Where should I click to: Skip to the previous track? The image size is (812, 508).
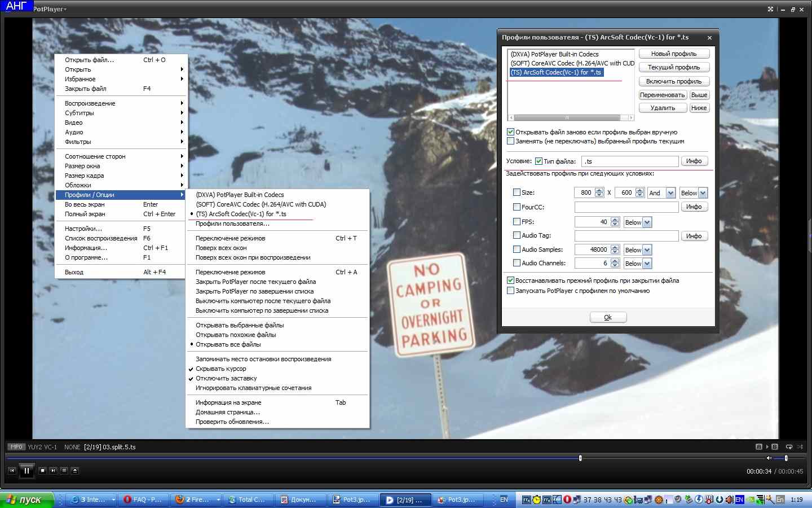[12, 470]
